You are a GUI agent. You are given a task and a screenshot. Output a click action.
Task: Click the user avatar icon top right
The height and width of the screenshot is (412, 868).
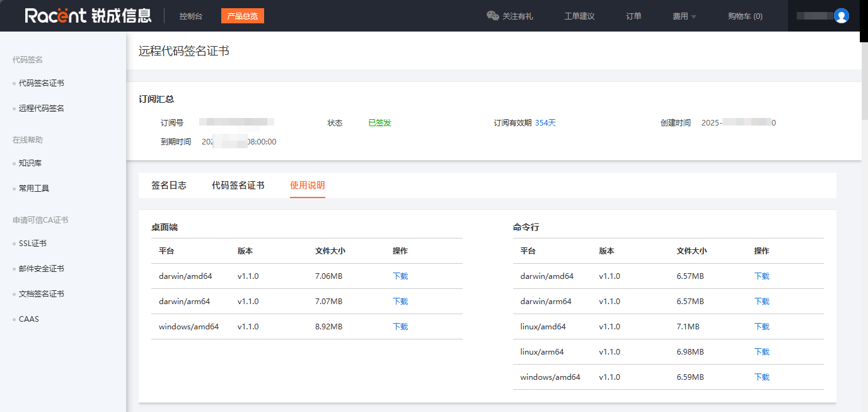[x=842, y=15]
